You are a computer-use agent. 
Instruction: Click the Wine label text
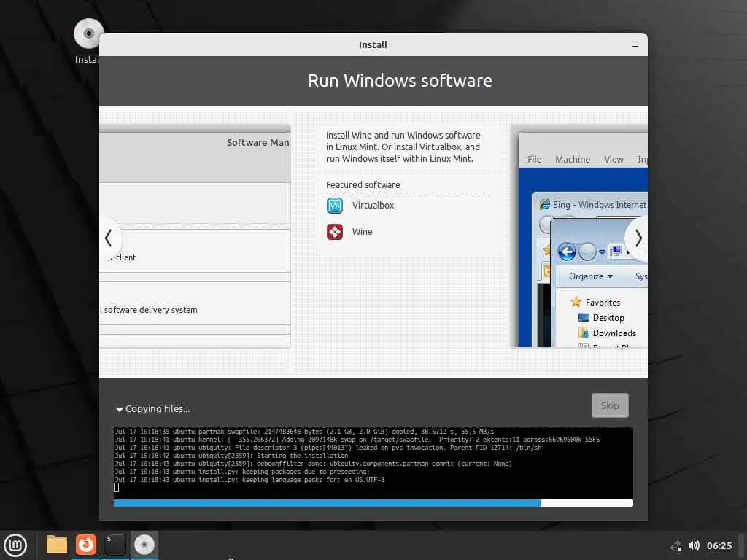362,231
